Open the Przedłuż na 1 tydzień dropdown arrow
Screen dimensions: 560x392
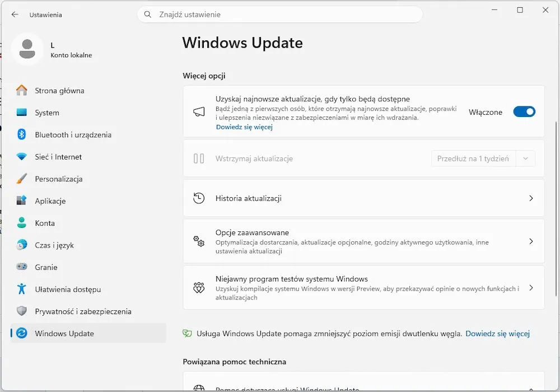click(525, 158)
